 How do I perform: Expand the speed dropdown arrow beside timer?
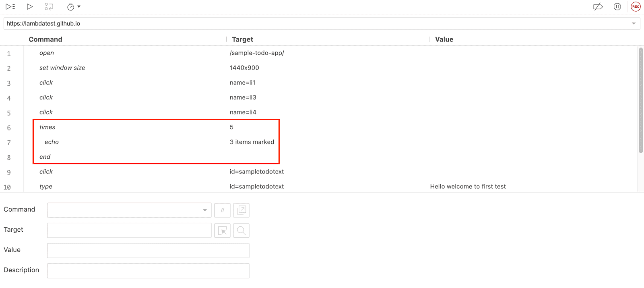[x=79, y=6]
